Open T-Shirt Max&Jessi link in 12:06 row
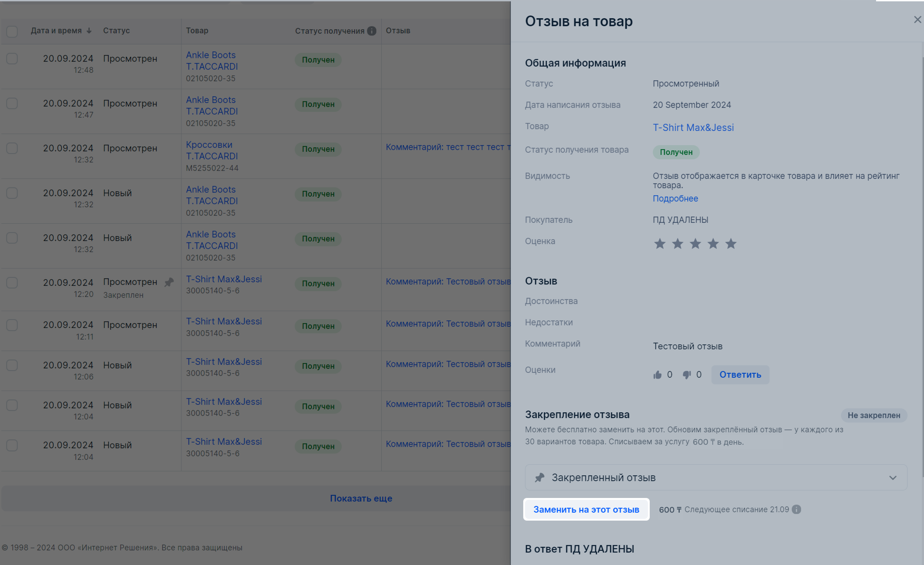Image resolution: width=924 pixels, height=565 pixels. pos(224,362)
